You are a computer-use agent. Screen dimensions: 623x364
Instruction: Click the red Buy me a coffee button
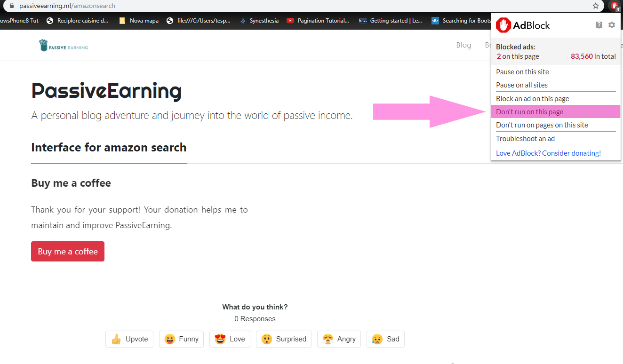click(68, 252)
